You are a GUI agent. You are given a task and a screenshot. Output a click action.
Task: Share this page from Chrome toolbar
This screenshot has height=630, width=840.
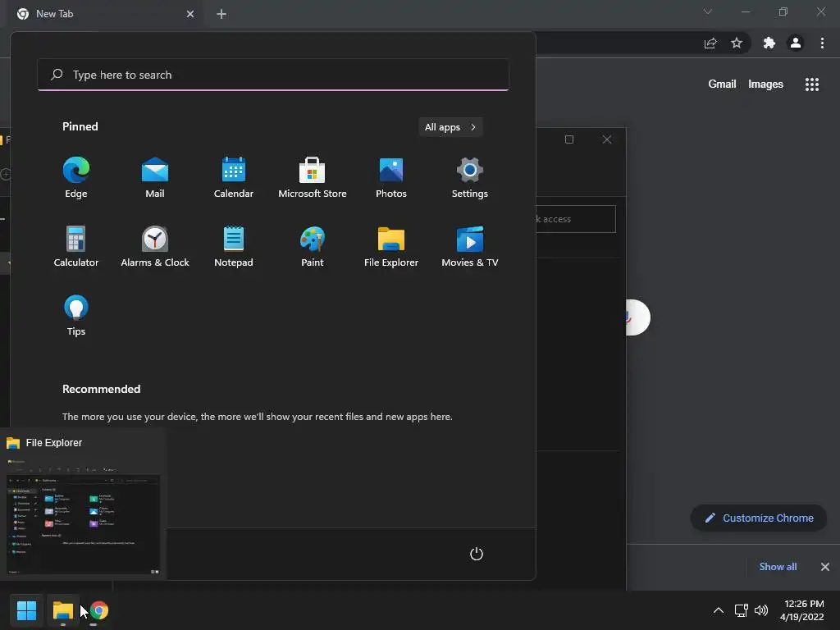[x=710, y=43]
